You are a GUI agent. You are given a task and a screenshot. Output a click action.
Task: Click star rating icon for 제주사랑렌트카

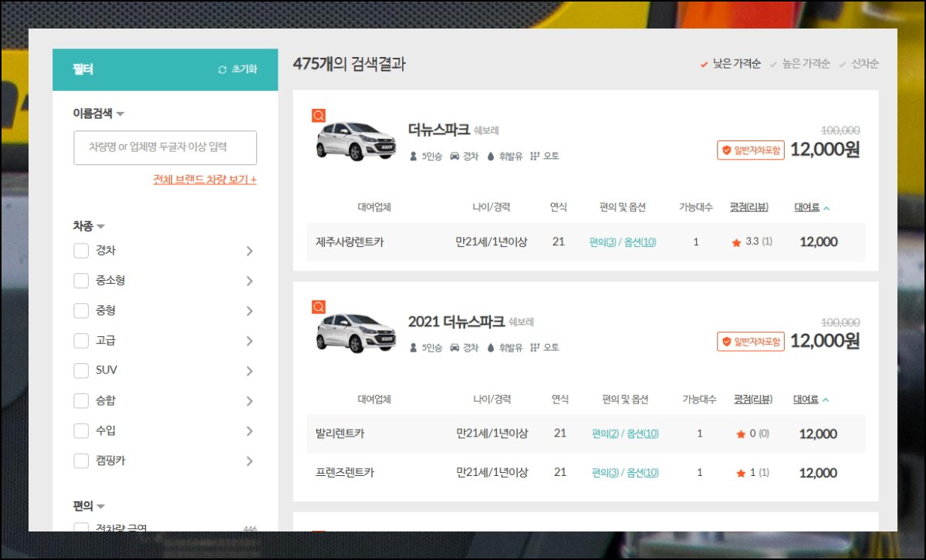736,242
